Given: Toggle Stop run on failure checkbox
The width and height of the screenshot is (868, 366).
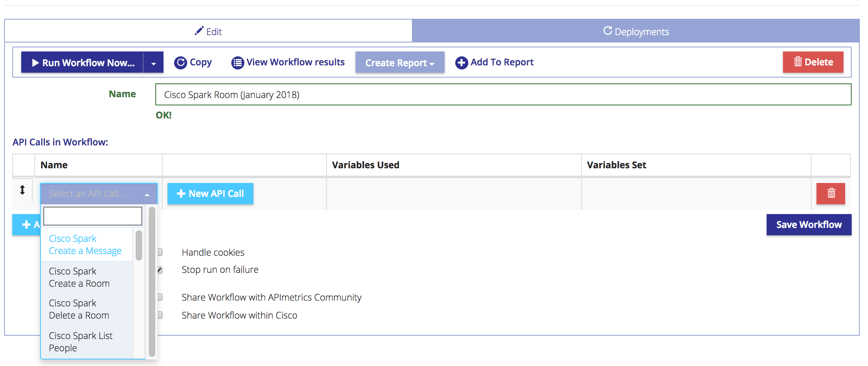Looking at the screenshot, I should [x=160, y=270].
